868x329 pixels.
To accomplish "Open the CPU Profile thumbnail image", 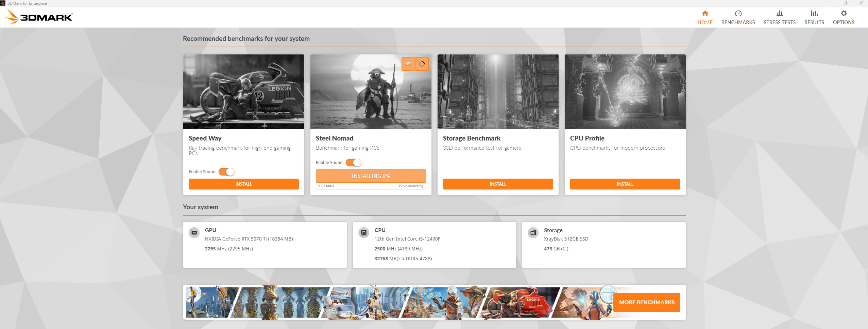I will point(625,92).
